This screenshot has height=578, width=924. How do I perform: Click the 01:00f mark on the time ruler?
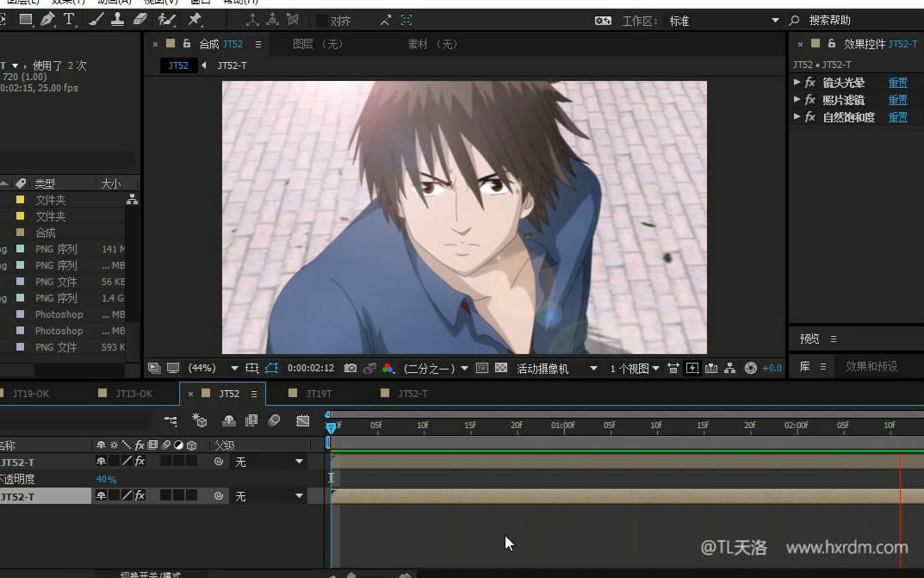(563, 426)
